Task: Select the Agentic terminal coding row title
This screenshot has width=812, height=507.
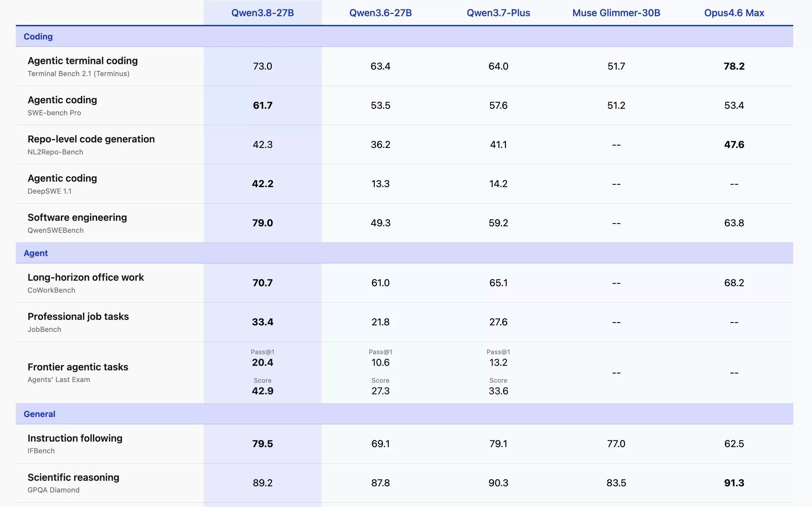Action: [x=83, y=61]
